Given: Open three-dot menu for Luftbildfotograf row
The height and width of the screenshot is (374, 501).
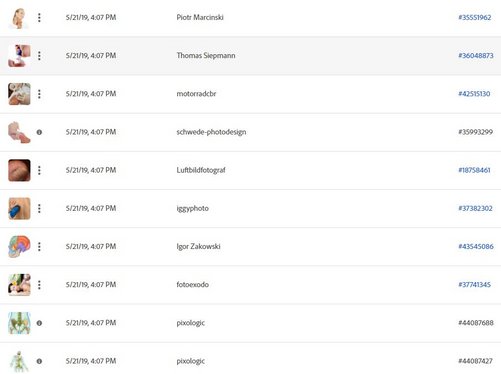Looking at the screenshot, I should tap(39, 170).
